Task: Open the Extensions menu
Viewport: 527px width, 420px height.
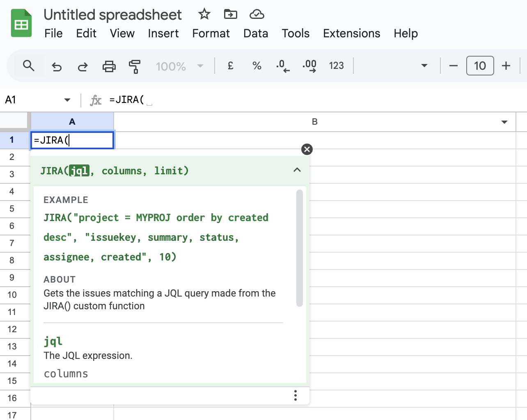Action: pos(352,33)
